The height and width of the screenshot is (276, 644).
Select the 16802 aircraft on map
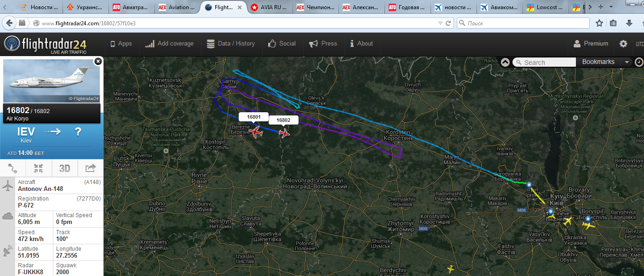tap(284, 133)
